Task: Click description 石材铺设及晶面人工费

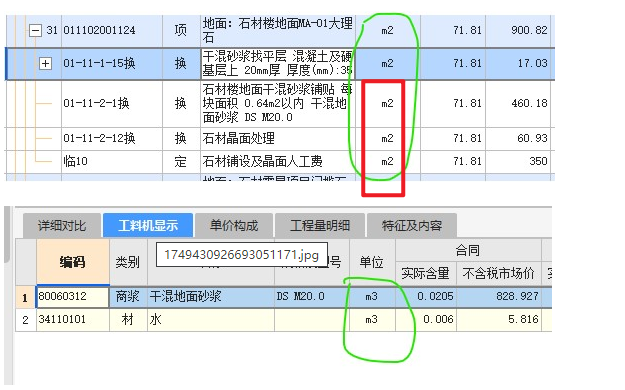Action: (262, 161)
